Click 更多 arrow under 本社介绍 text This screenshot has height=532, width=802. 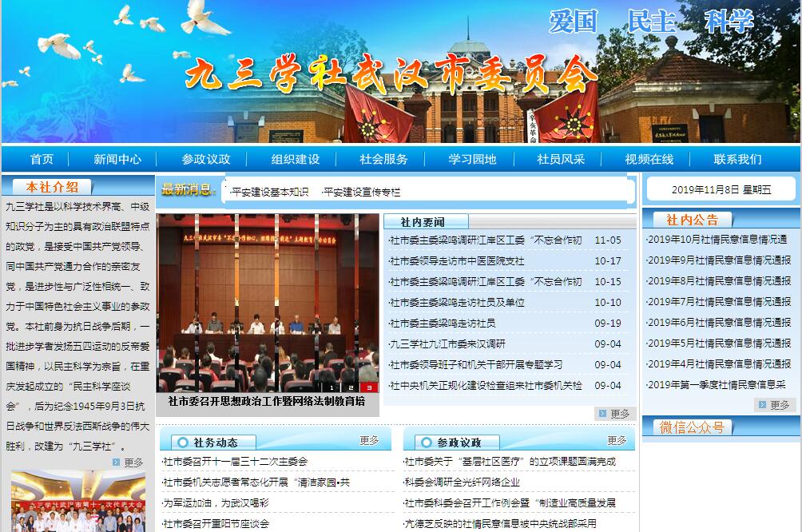[117, 462]
